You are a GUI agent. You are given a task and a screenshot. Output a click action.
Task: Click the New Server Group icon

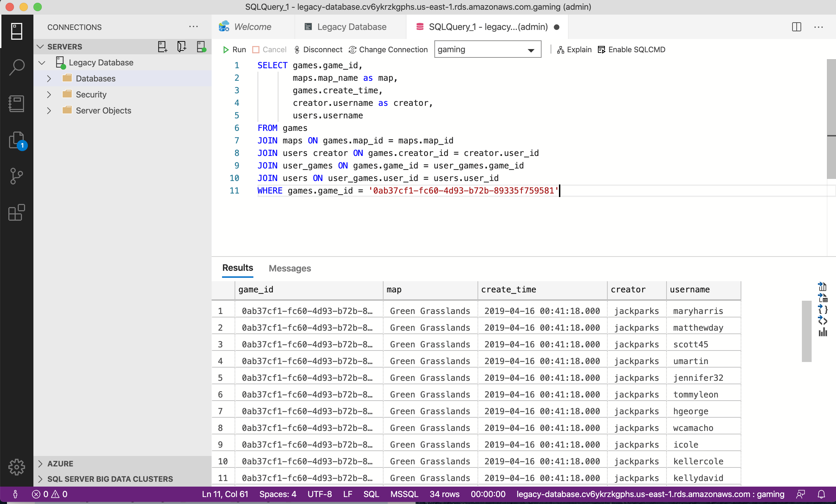pyautogui.click(x=182, y=47)
